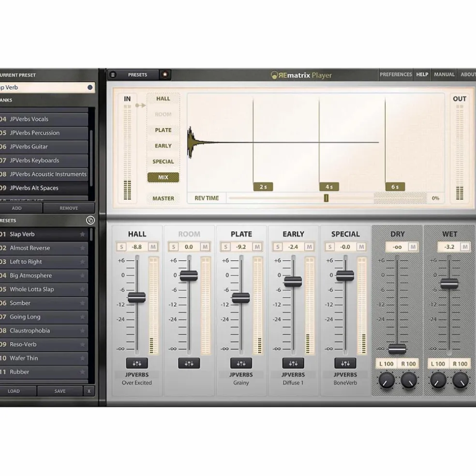
Task: Click the REMOVE bank button
Action: click(x=69, y=208)
